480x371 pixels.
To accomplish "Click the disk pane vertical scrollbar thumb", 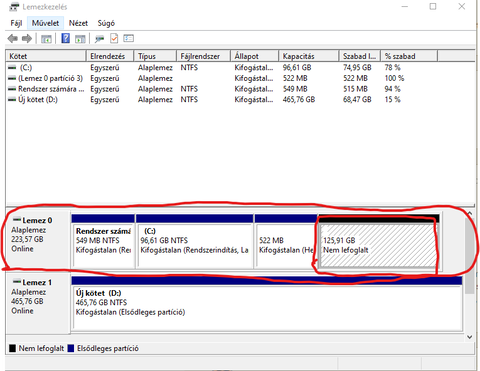I will click(470, 256).
